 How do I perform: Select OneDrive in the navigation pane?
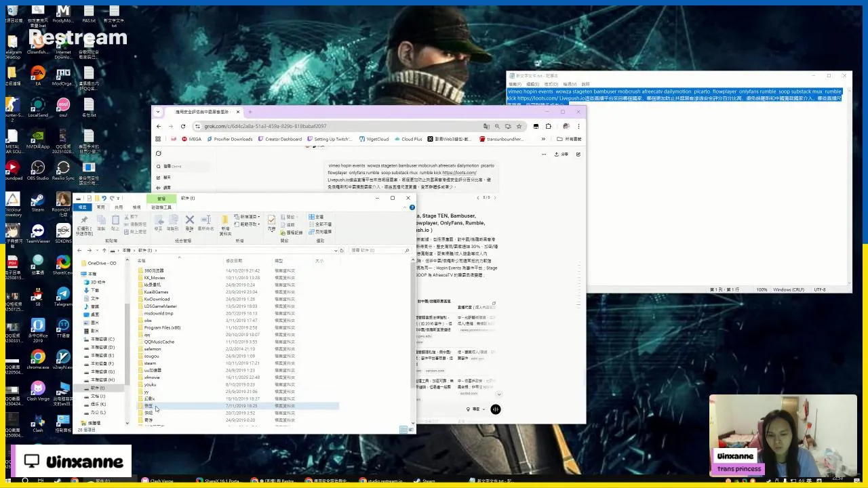(x=99, y=263)
